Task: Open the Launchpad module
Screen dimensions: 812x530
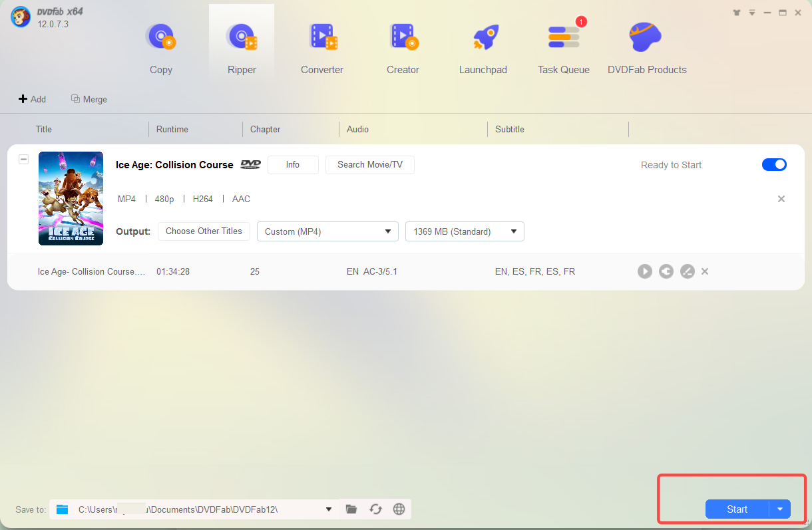Action: 483,48
